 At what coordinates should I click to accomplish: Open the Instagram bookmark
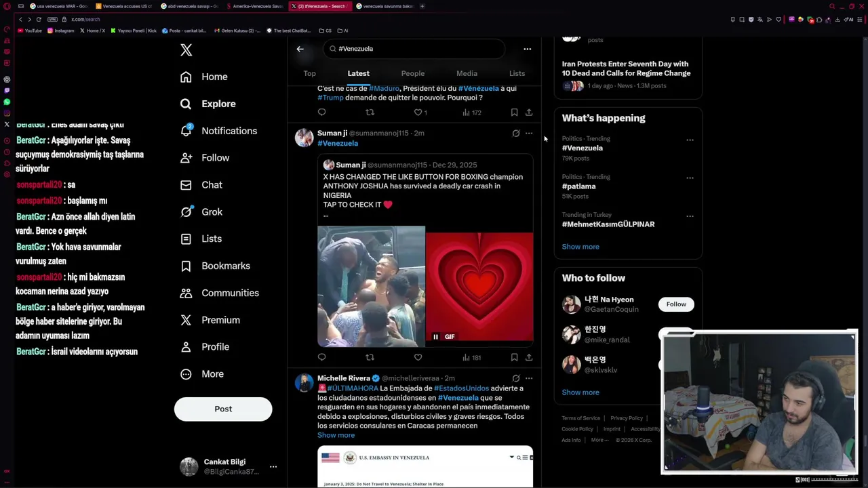point(61,30)
